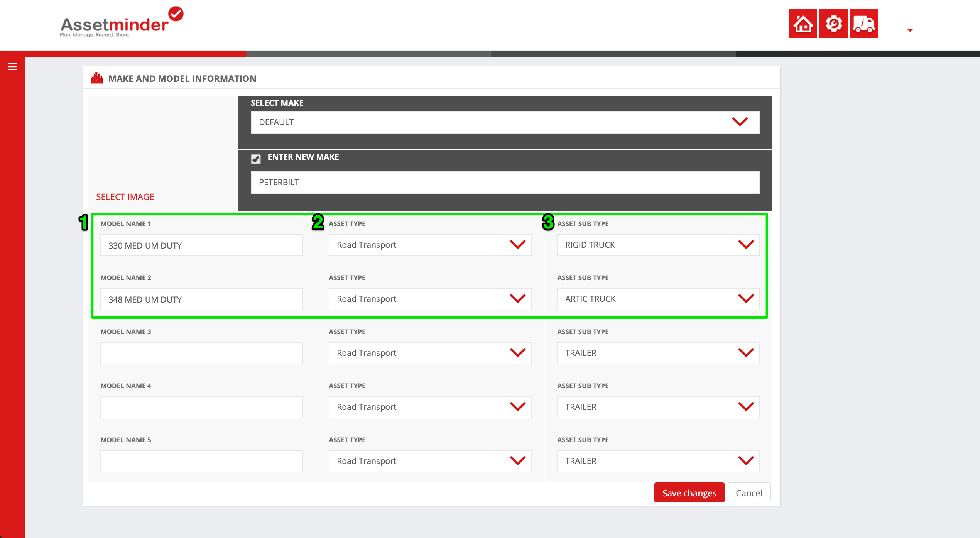This screenshot has width=980, height=538.
Task: Click the Assetminder logo
Action: [x=122, y=22]
